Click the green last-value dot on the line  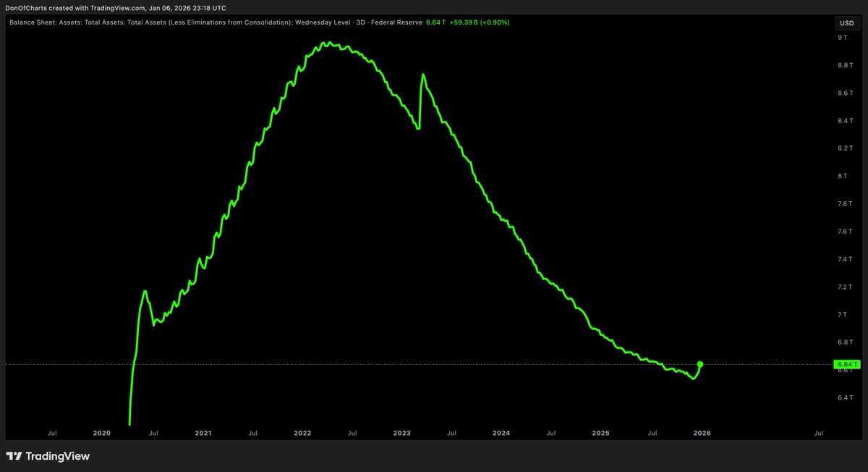699,364
